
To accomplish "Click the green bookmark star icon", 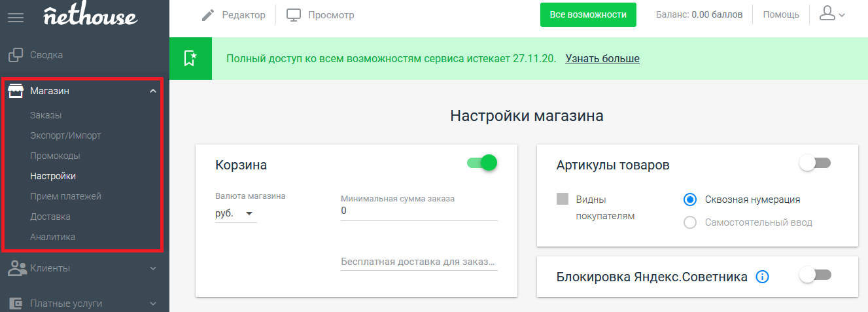I will (x=190, y=59).
